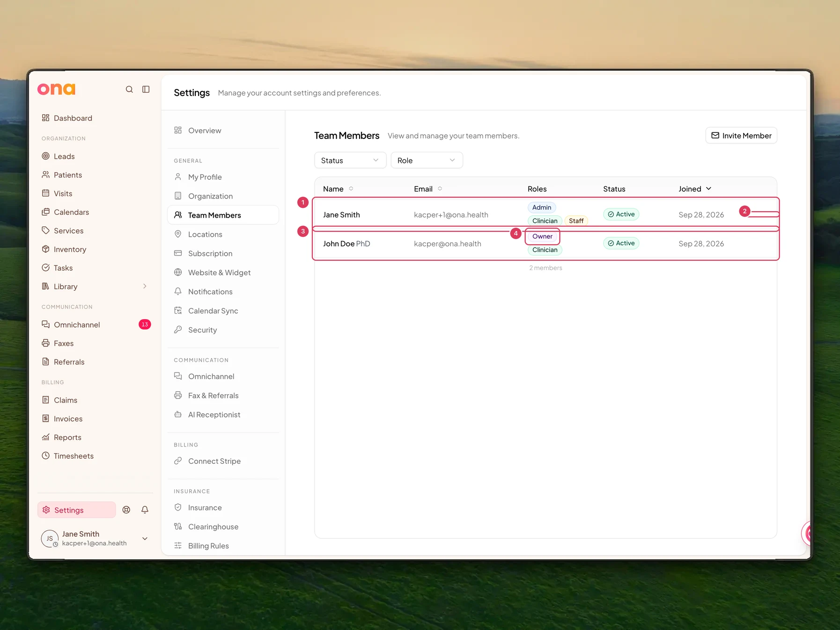The width and height of the screenshot is (840, 630).
Task: Open the Clearinghouse settings link
Action: 223,527
